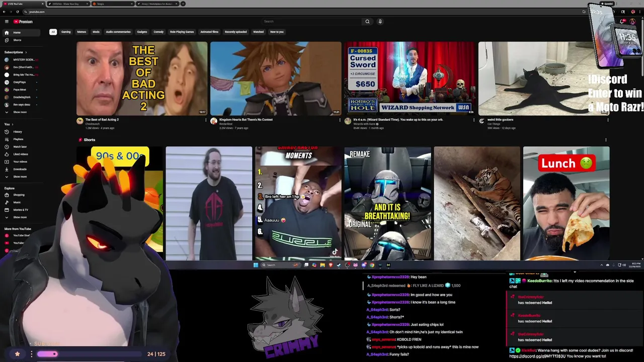Click the YouTube Premium logo
This screenshot has height=362, width=644.
[23, 22]
